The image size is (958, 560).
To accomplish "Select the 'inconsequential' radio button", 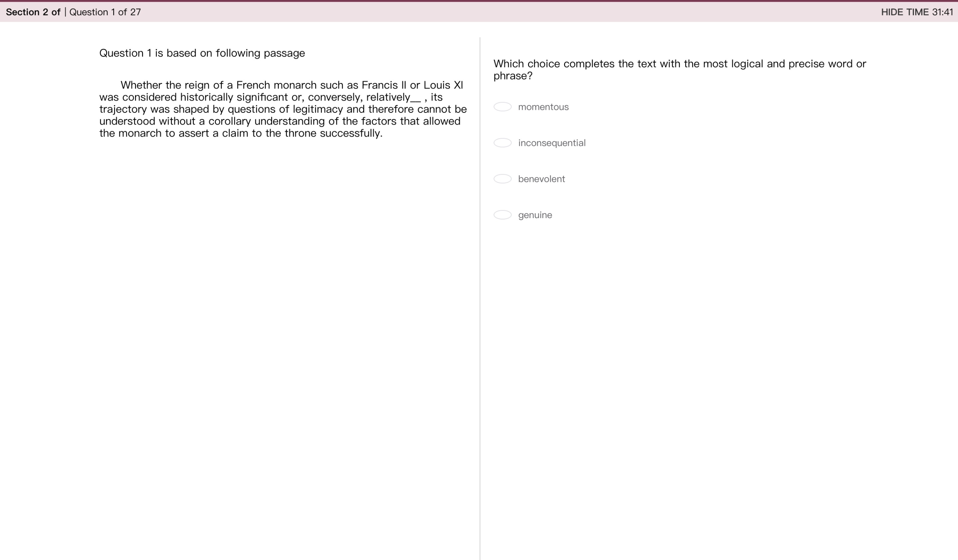I will coord(502,143).
